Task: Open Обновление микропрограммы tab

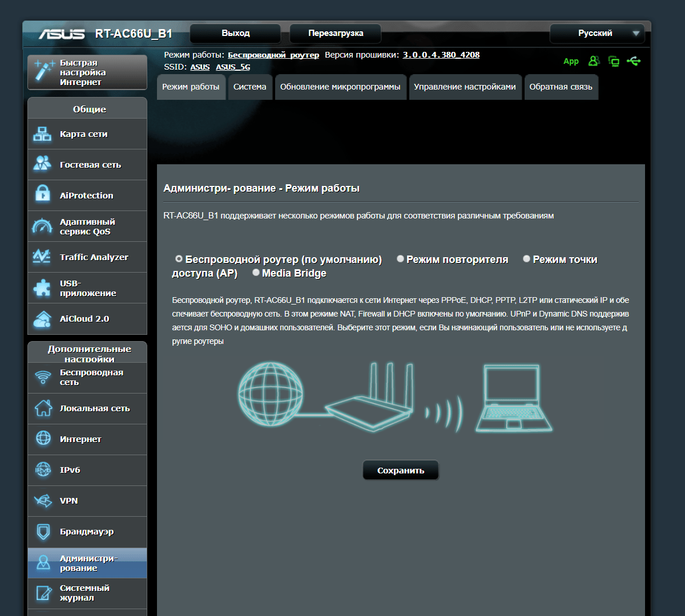Action: coord(341,87)
